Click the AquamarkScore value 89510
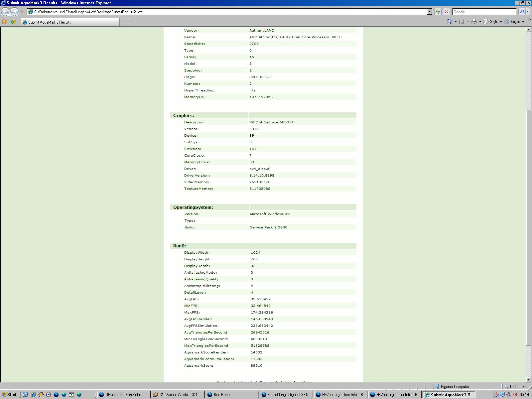The image size is (532, 399). tap(256, 365)
